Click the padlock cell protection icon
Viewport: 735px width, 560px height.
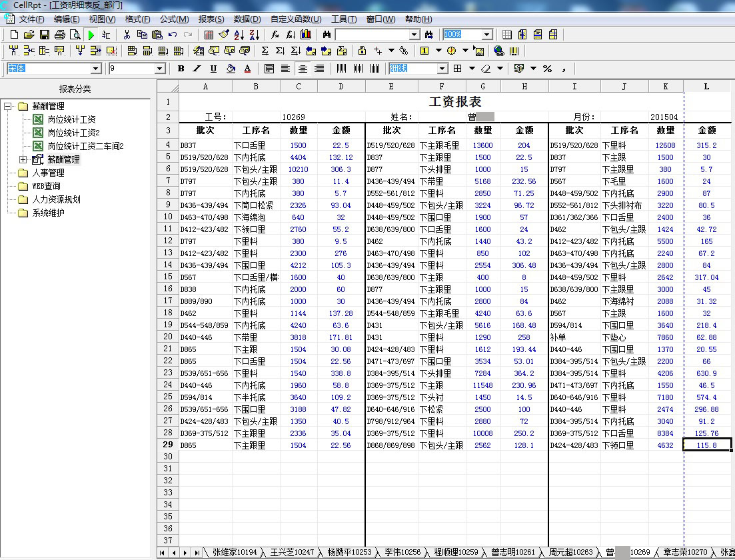point(362,51)
